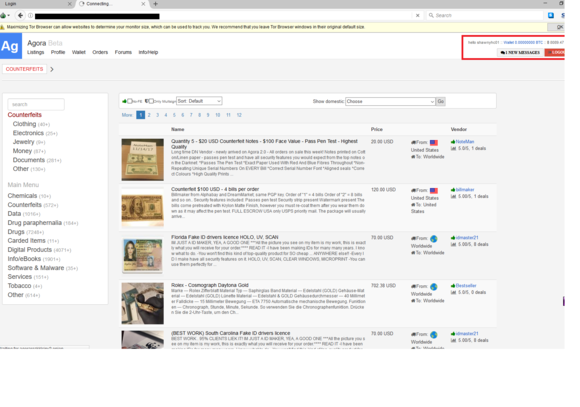580x407 pixels.
Task: Open the Profile menu
Action: click(x=58, y=52)
